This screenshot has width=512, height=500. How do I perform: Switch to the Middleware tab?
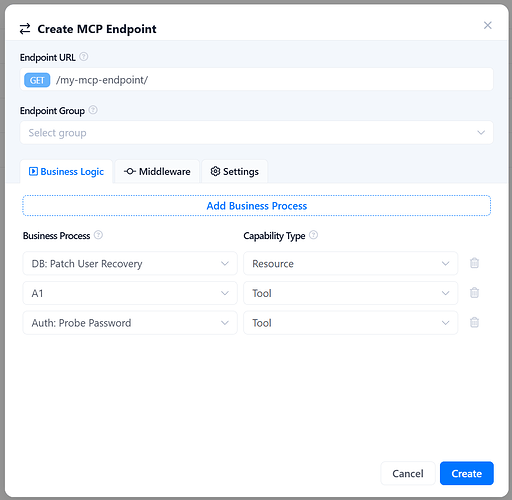point(157,172)
